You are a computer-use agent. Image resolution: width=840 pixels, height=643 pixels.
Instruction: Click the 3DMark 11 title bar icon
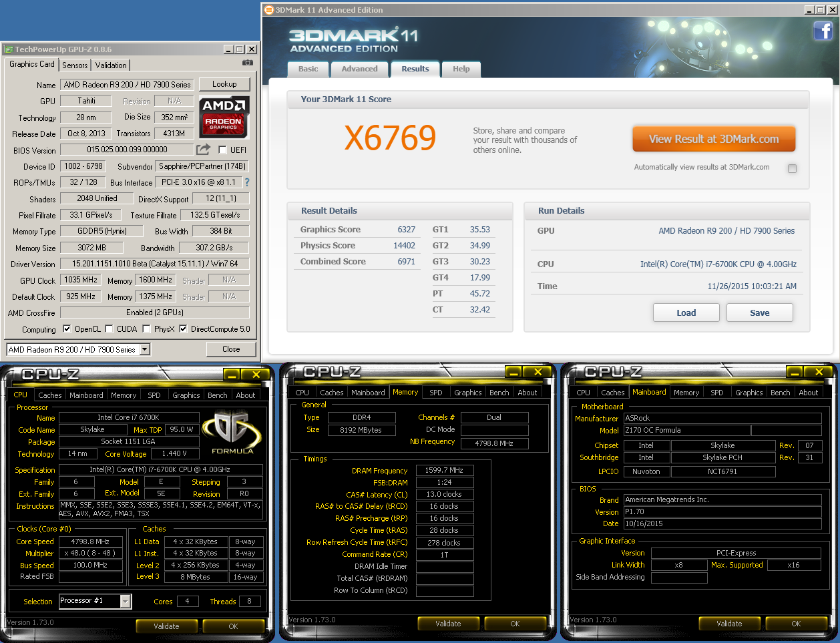point(269,10)
